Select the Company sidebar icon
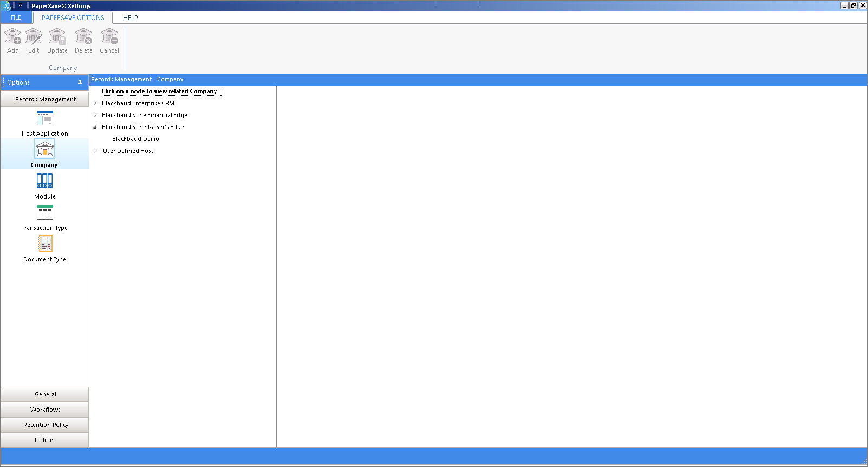868x467 pixels. click(x=44, y=149)
